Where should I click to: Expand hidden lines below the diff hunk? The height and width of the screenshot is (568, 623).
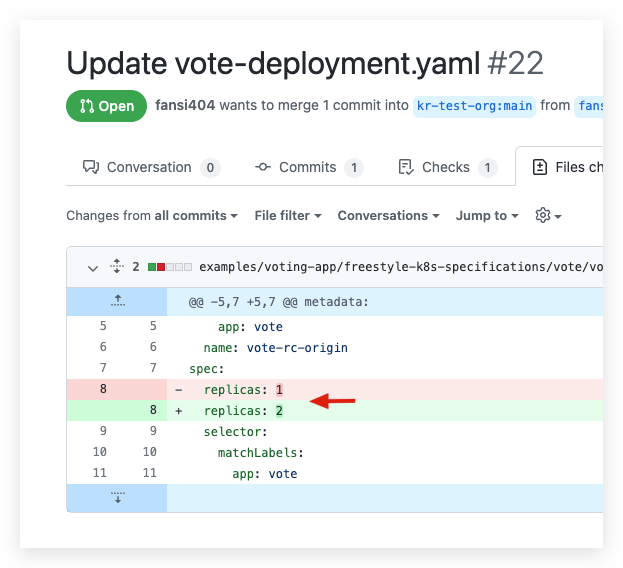pyautogui.click(x=117, y=497)
